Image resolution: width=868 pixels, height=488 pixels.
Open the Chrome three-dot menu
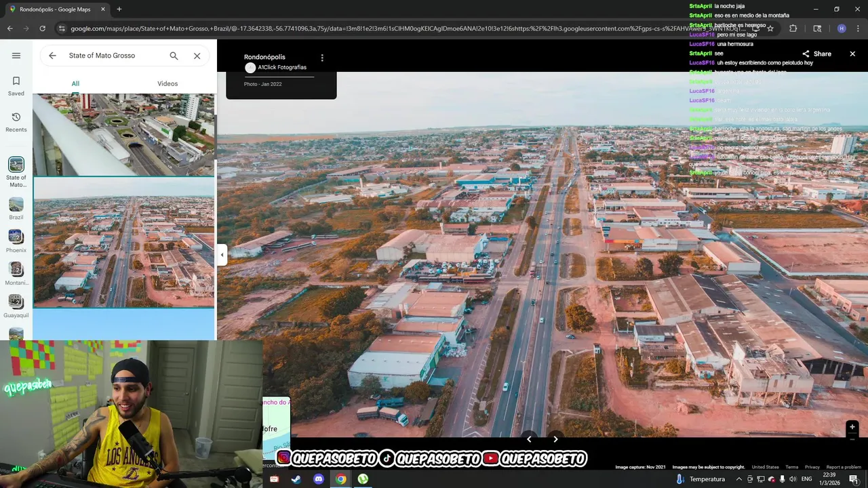point(859,28)
